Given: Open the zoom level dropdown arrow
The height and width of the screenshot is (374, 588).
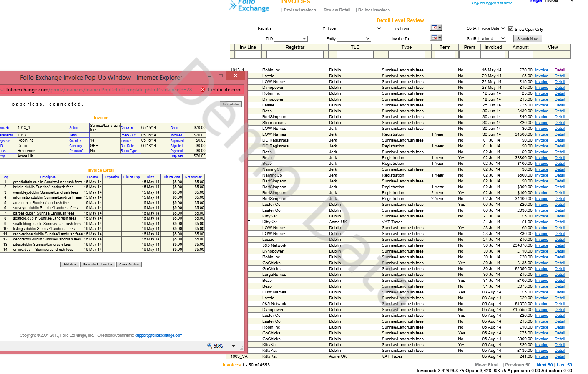Looking at the screenshot, I should (233, 346).
